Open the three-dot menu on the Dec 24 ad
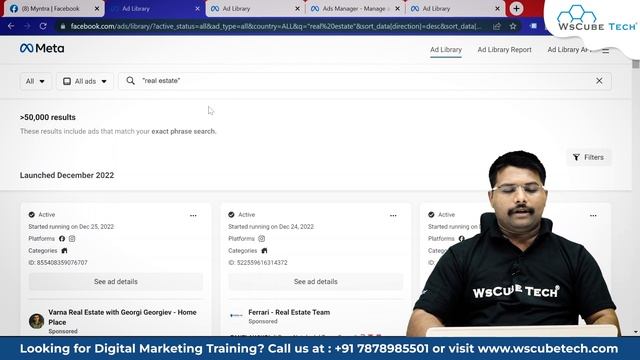Viewport: 640px width, 360px height. [393, 216]
